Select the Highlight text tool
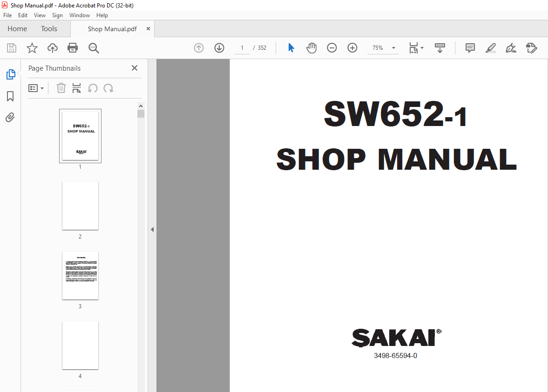This screenshot has width=548, height=392. [491, 48]
